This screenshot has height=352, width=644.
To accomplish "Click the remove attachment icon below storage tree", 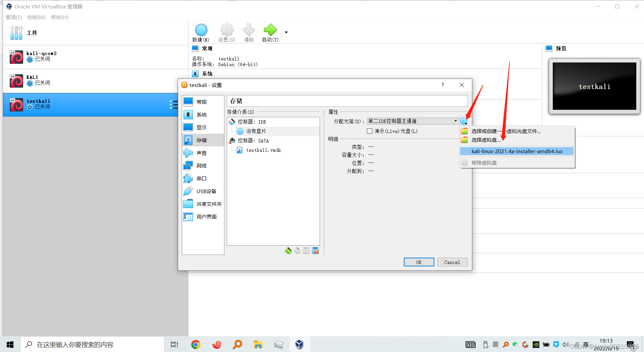I will click(315, 251).
